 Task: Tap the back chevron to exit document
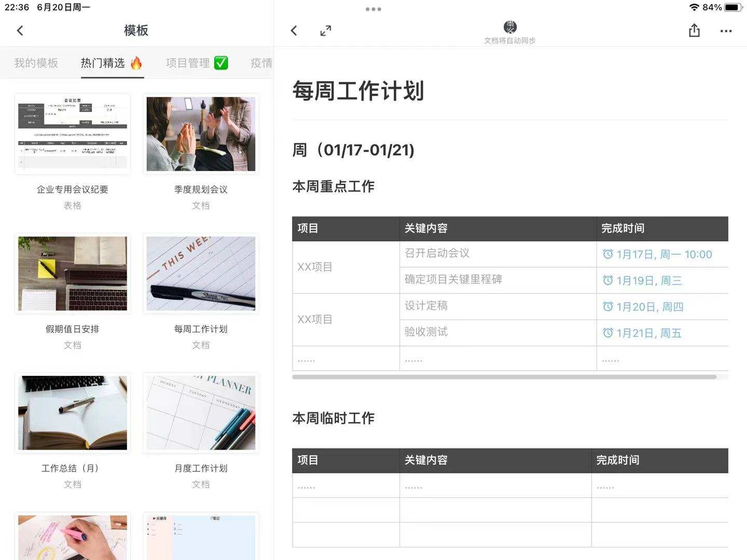(x=294, y=31)
